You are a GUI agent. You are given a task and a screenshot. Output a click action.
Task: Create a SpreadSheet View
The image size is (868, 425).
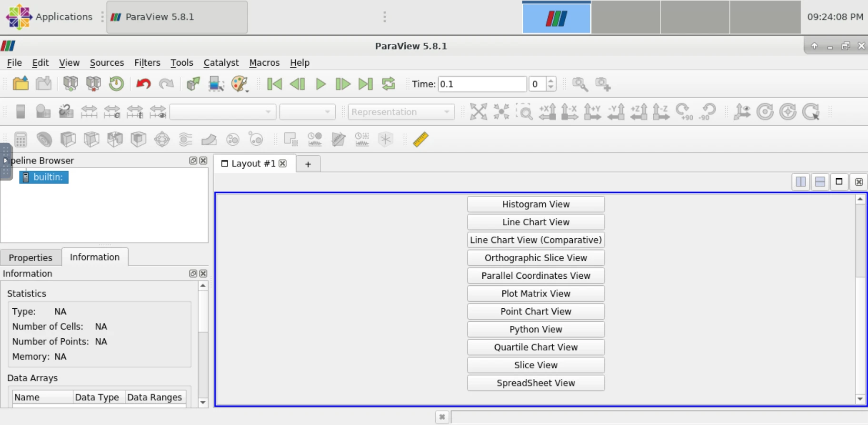click(536, 383)
